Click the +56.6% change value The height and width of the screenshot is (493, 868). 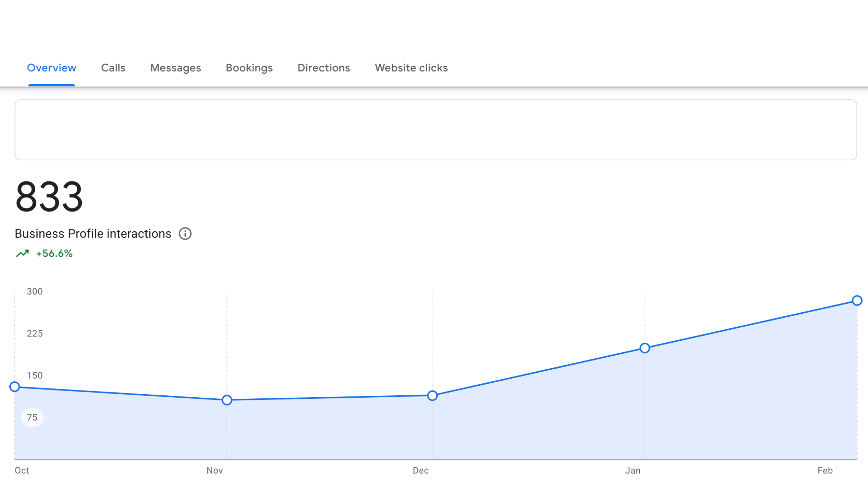(54, 254)
